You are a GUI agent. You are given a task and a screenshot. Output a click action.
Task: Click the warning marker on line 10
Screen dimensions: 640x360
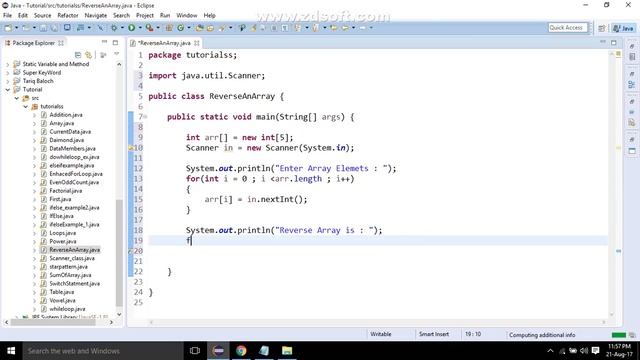(131, 148)
